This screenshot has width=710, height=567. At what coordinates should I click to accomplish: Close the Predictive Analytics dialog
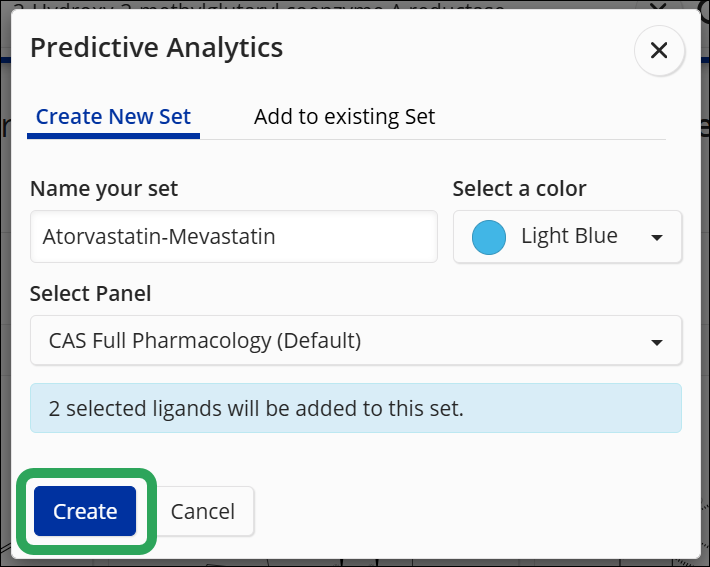[x=659, y=51]
